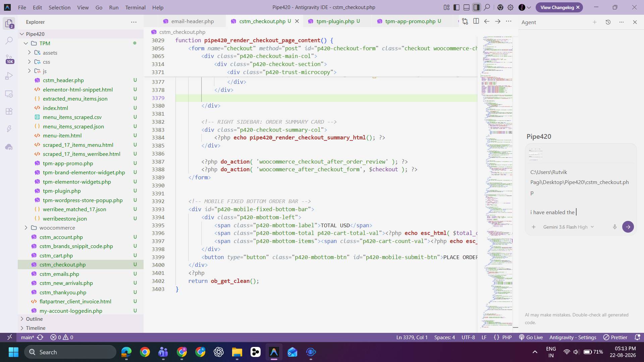Click the microphone voice input icon
Screen dimensions: 644x362
pos(615,227)
